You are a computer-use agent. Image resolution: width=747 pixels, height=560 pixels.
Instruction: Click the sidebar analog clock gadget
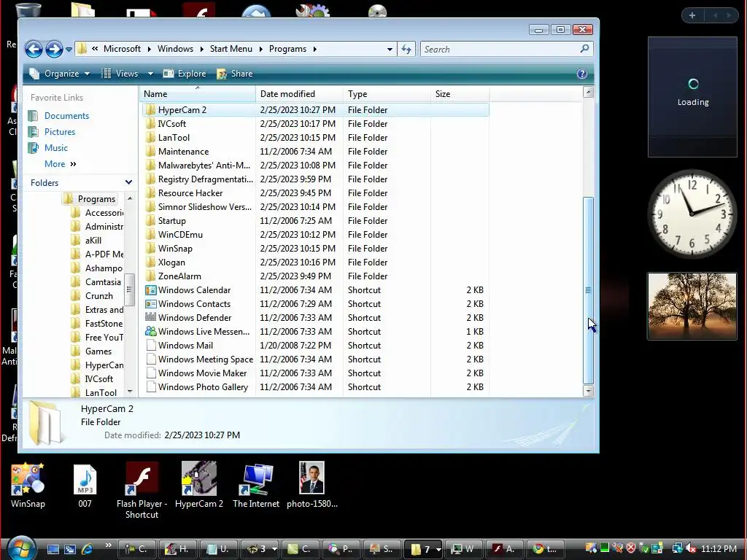click(692, 214)
